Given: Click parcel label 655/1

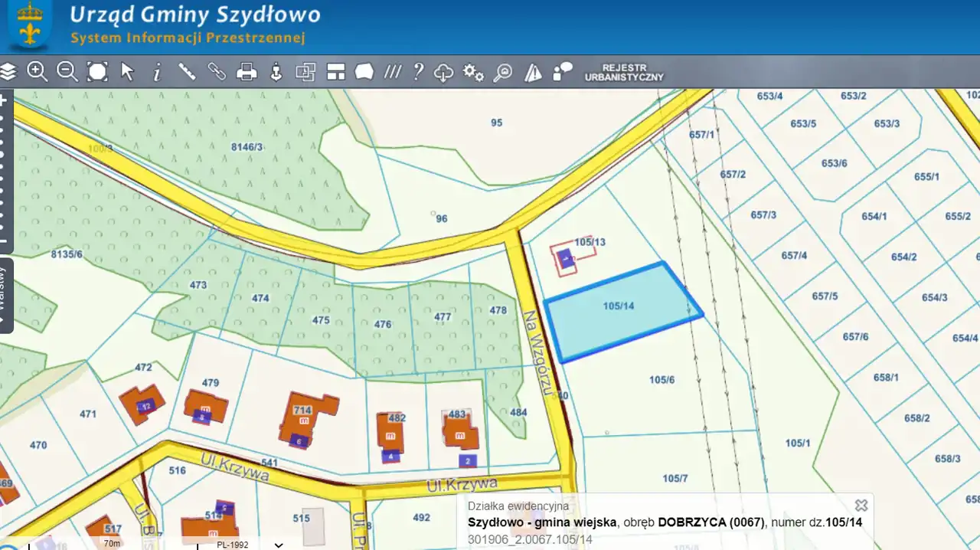Looking at the screenshot, I should tap(926, 176).
